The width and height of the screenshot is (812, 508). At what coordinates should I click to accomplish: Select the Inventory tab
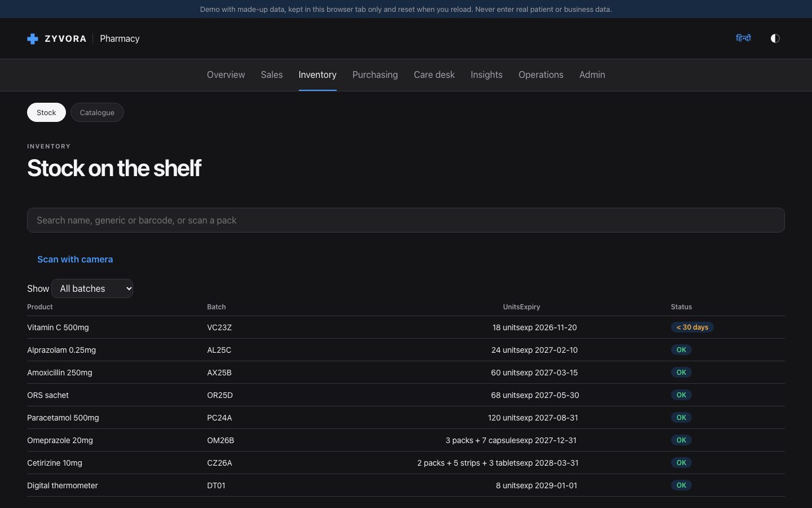pos(317,75)
